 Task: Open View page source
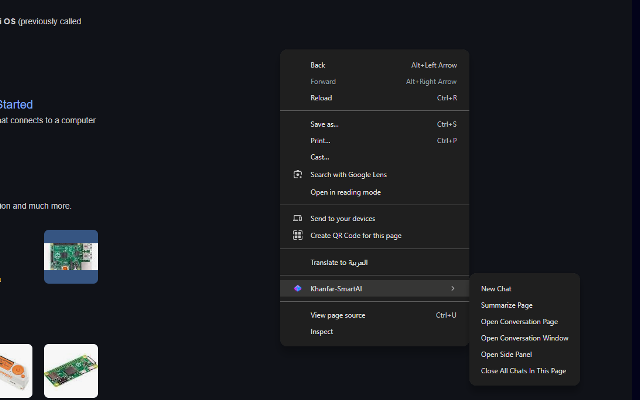(x=337, y=315)
